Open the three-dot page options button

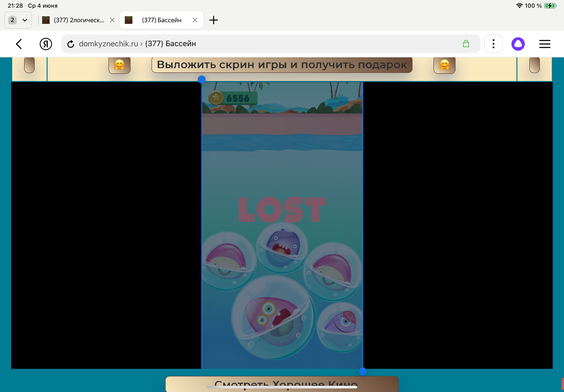pyautogui.click(x=493, y=44)
